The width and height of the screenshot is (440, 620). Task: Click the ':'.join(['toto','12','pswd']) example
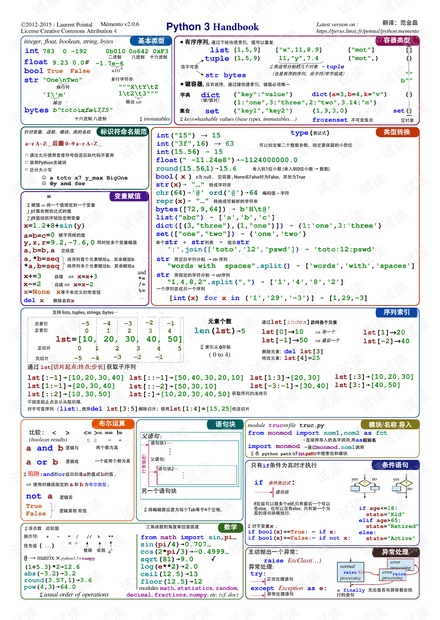tap(271, 250)
